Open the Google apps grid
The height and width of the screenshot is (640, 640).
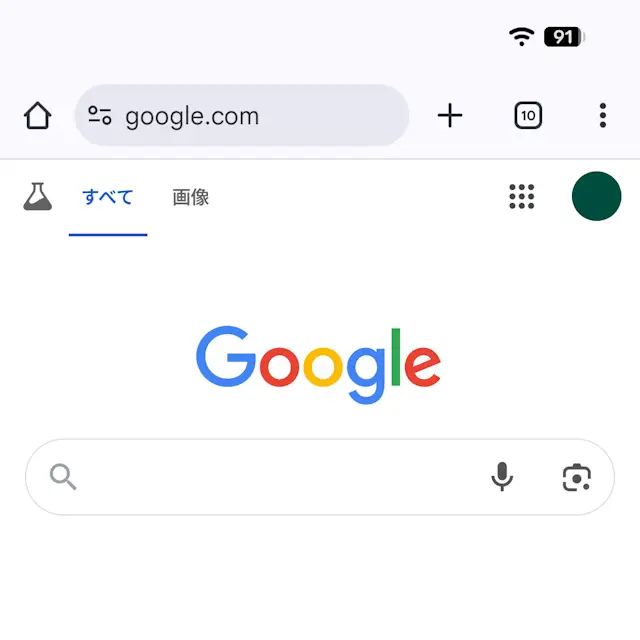tap(522, 196)
